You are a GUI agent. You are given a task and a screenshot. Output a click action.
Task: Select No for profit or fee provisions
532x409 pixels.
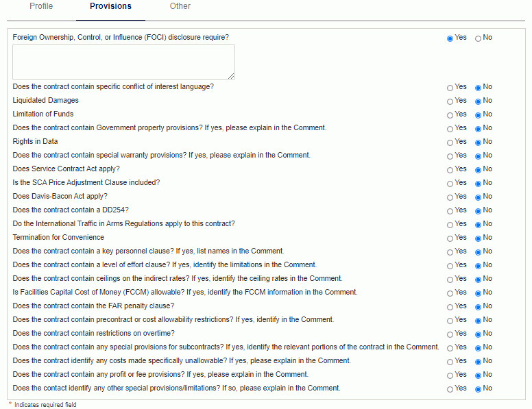click(478, 375)
